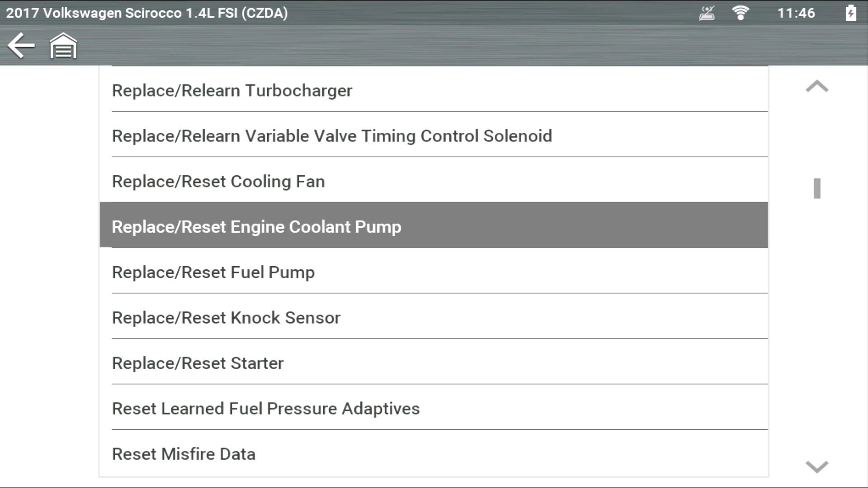
Task: Choose Replace/Reset Knock Sensor
Action: 226,318
